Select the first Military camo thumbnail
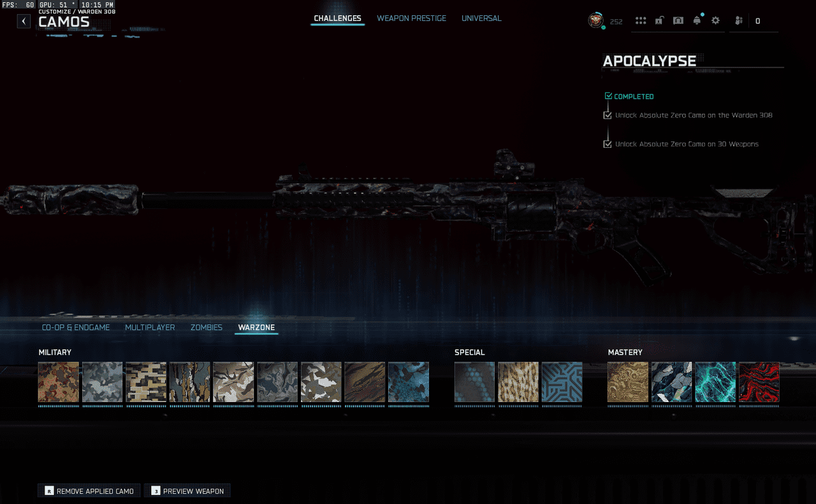Image resolution: width=816 pixels, height=504 pixels. (59, 382)
